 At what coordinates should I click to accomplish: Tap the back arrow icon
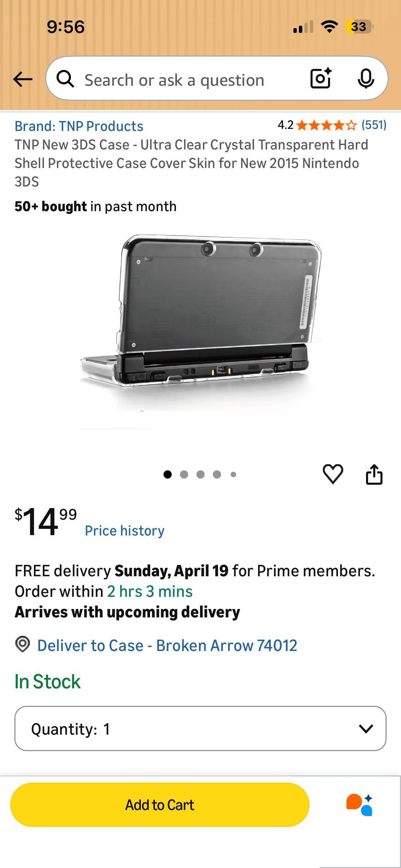[x=23, y=79]
